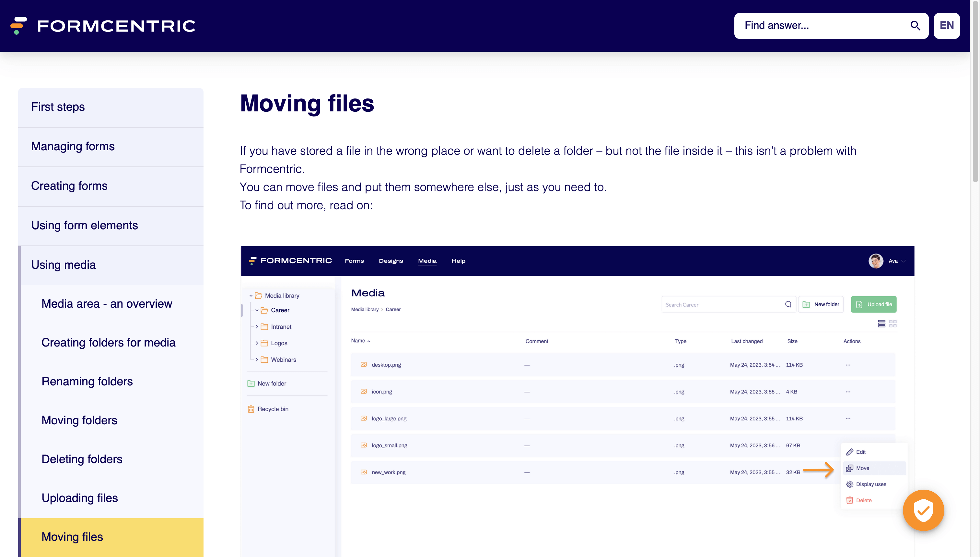Choose Move in the context menu
Viewport: 980px width, 557px height.
[x=874, y=468]
